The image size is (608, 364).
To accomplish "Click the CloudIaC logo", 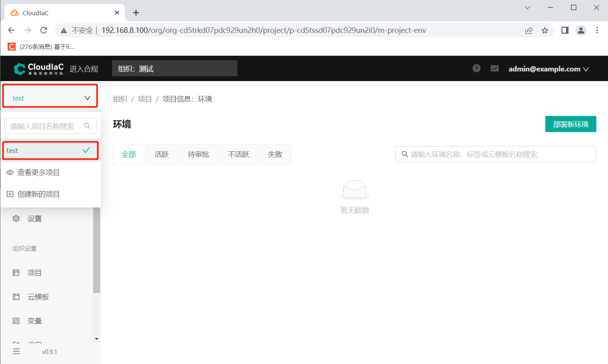I will 38,68.
